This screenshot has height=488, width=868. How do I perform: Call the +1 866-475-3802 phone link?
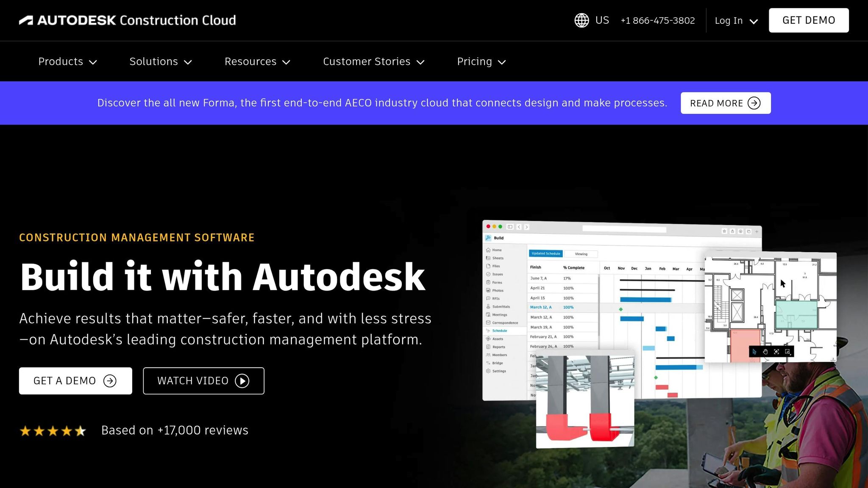657,21
